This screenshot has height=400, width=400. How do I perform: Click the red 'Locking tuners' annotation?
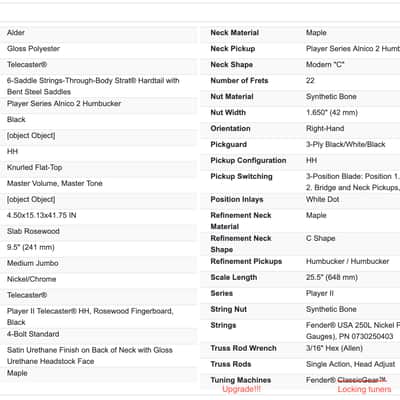tap(364, 389)
